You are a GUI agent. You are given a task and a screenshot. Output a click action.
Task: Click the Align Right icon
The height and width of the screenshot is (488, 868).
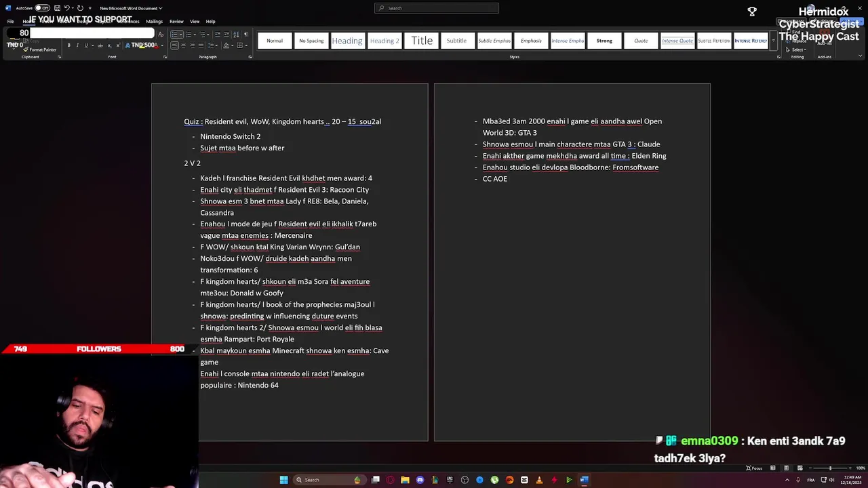[192, 45]
